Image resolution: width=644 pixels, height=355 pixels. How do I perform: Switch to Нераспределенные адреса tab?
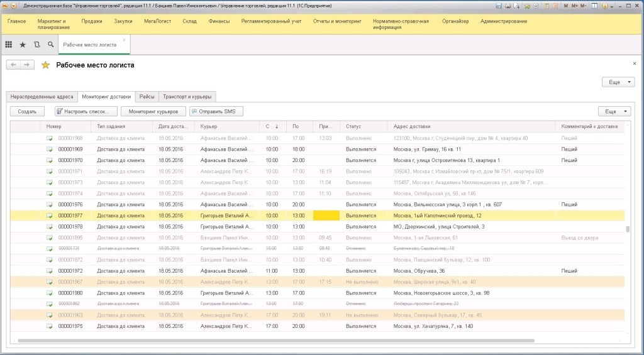42,97
